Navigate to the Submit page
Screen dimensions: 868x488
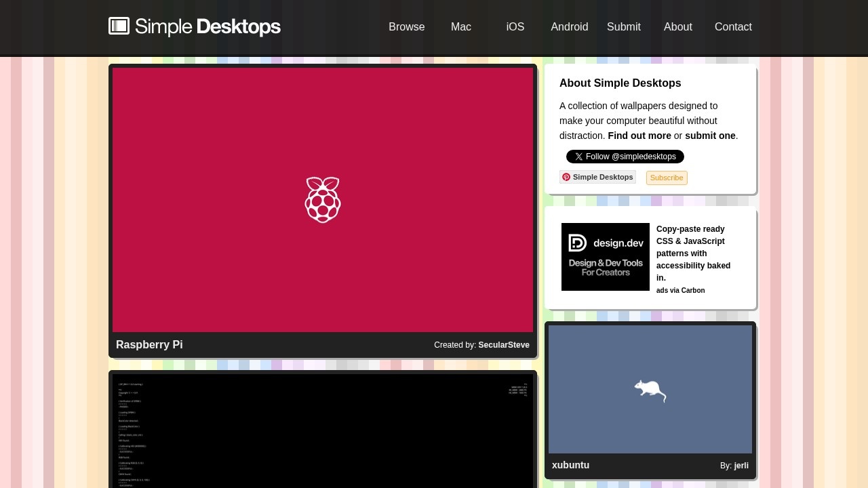coord(623,27)
